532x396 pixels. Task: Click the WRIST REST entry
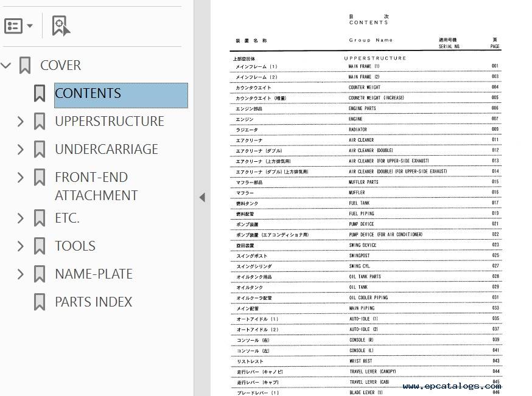[x=361, y=361]
